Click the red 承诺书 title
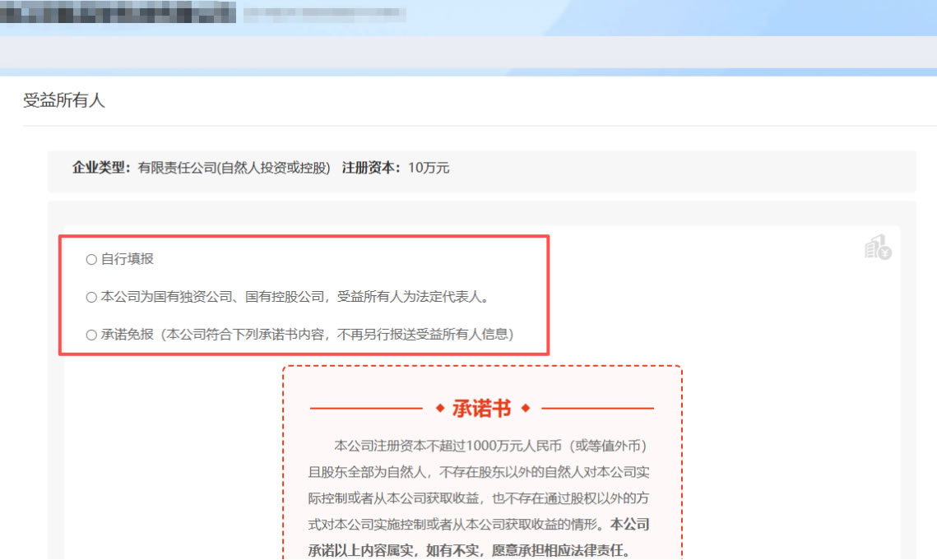 pos(482,409)
